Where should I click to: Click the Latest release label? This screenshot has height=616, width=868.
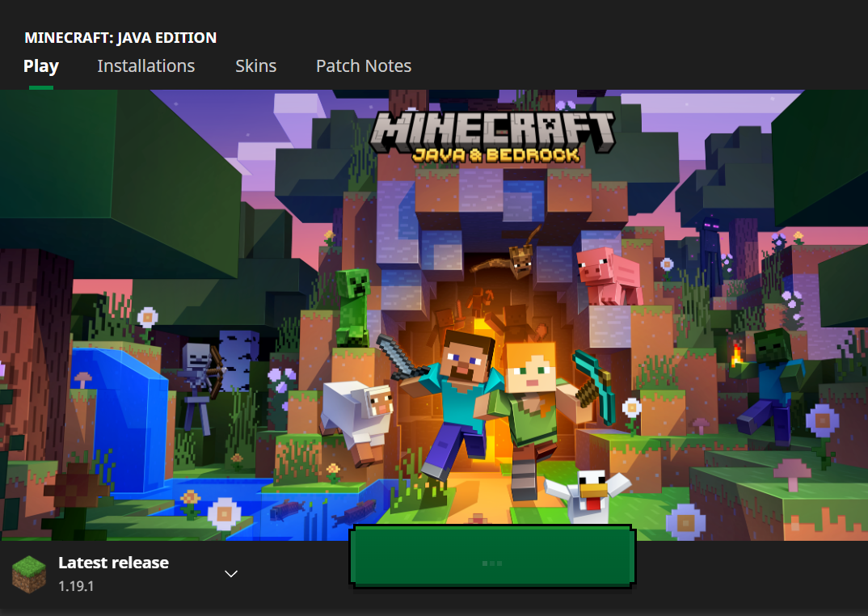[113, 563]
